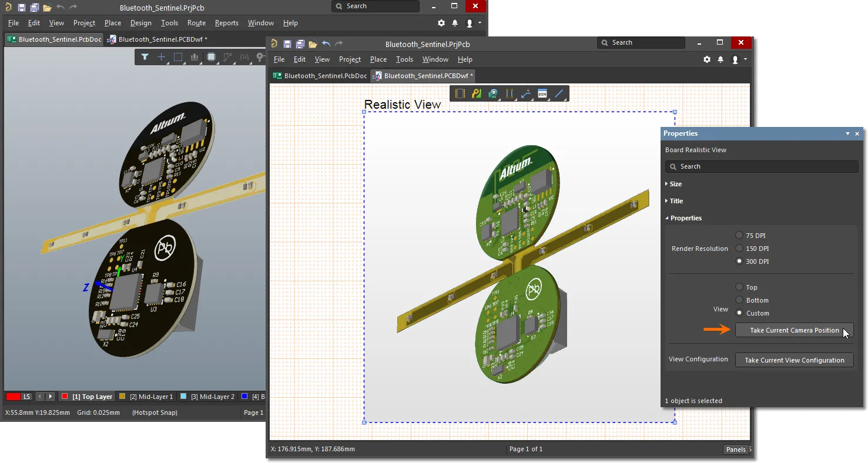
Task: Click the user account icon in the front window
Action: [x=735, y=59]
